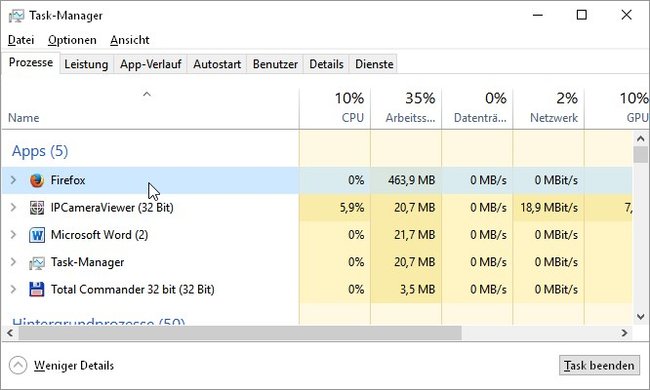Click the Task-Manager title bar icon

click(x=17, y=16)
